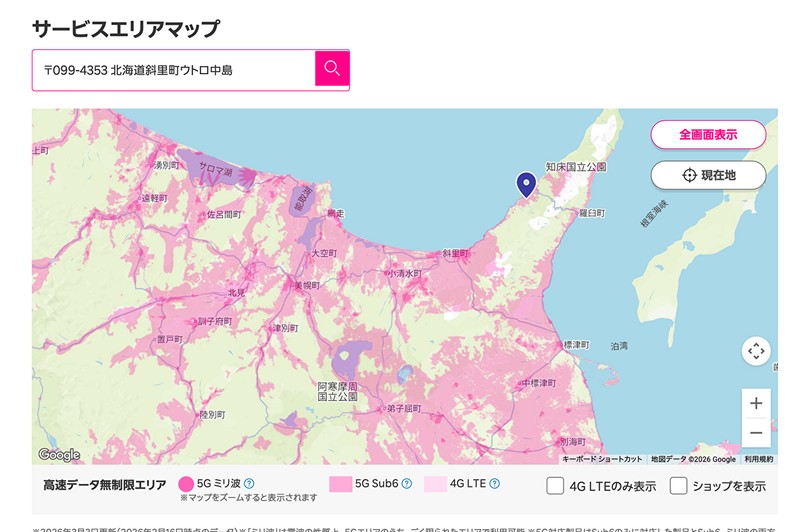Screen dimensions: 812x532
Task: Open full screen map with 全画面表示
Action: coord(708,134)
